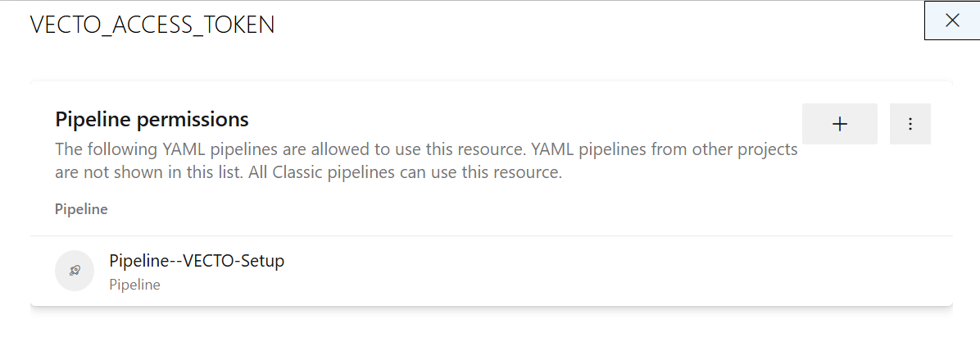
Task: Click the VECTO_ACCESS_TOKEN title text
Action: (152, 25)
